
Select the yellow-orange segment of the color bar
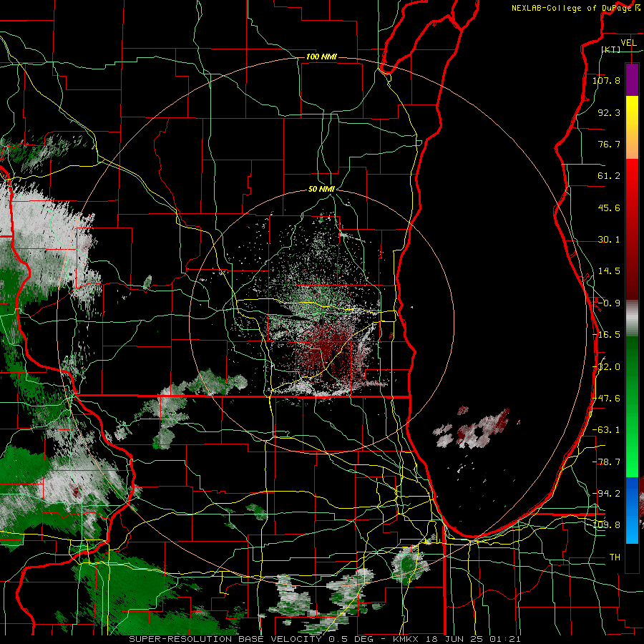(632, 127)
